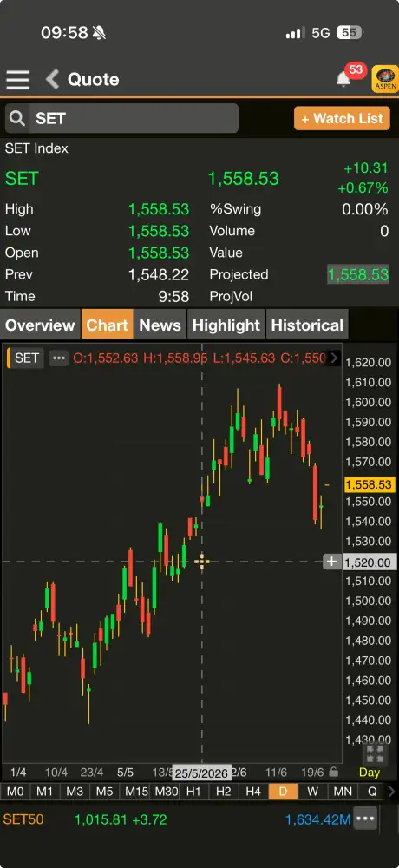Screen dimensions: 399x868
Task: Tap the 1,634.42M value text
Action: click(318, 819)
